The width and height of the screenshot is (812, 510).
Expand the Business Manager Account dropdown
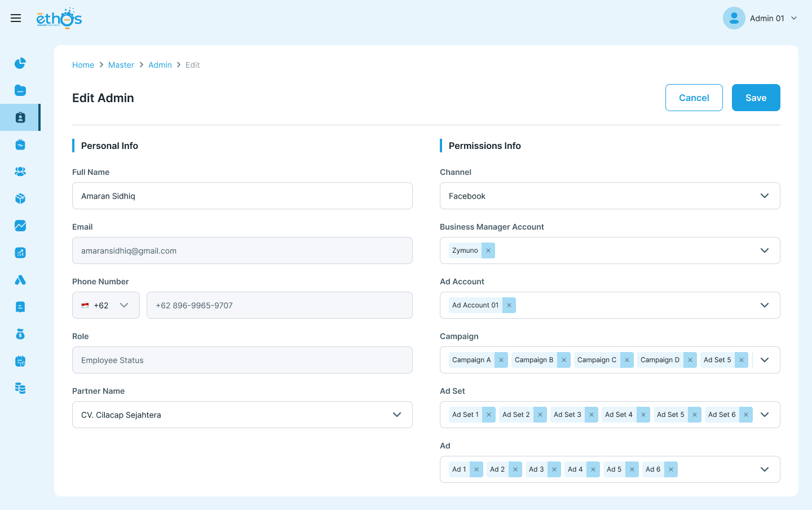[765, 250]
